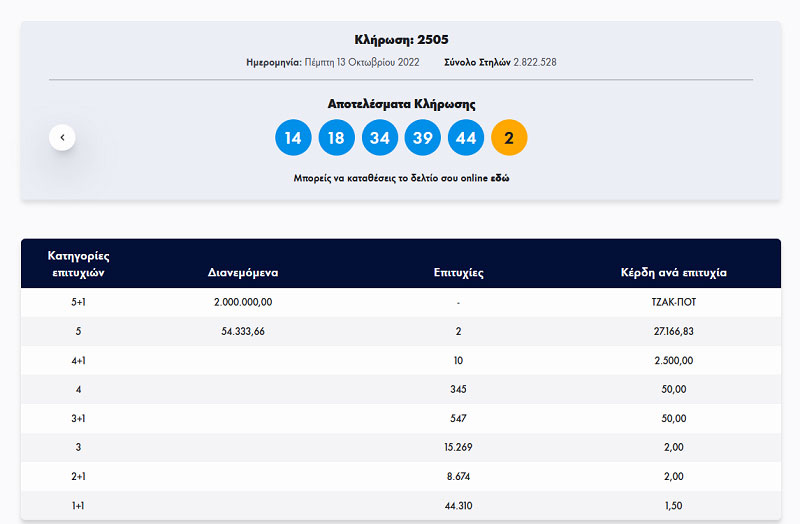Click the yellow Joker ball number 2
This screenshot has height=524, width=800.
click(509, 138)
